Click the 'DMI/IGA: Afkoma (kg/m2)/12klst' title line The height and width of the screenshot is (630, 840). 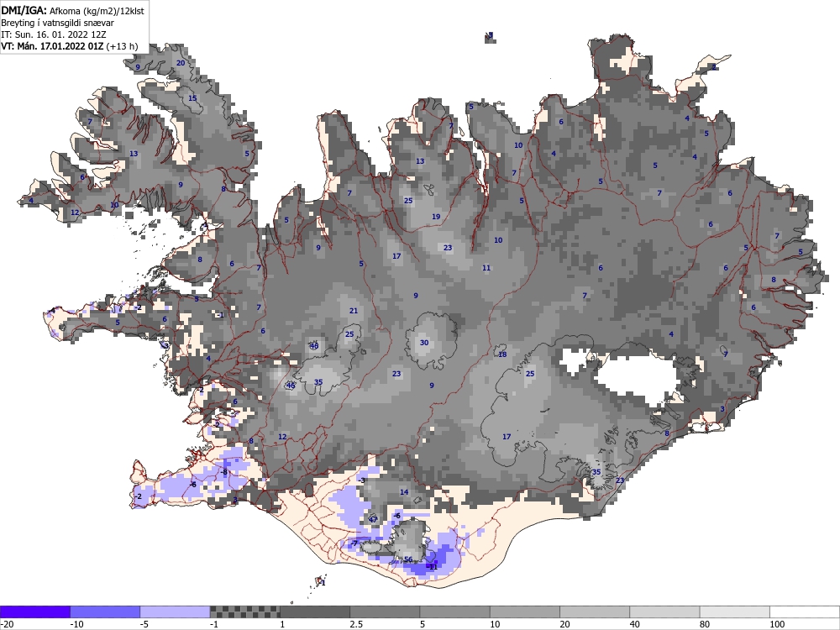72,11
